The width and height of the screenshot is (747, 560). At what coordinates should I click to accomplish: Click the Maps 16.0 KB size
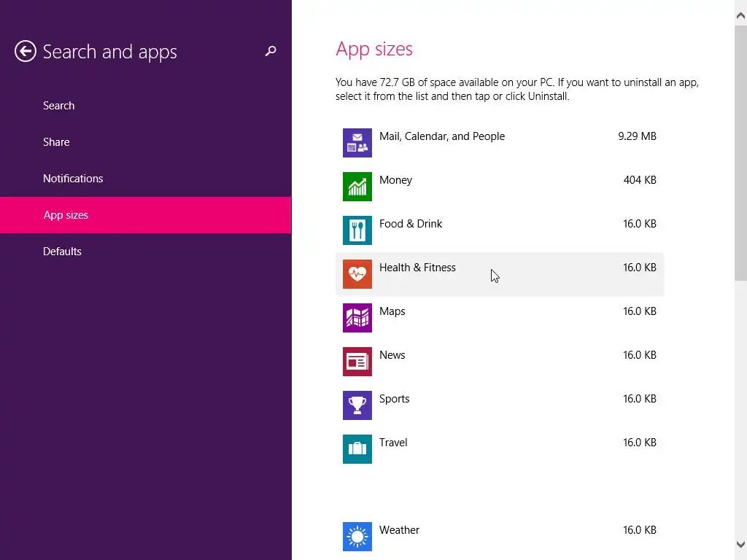point(639,311)
